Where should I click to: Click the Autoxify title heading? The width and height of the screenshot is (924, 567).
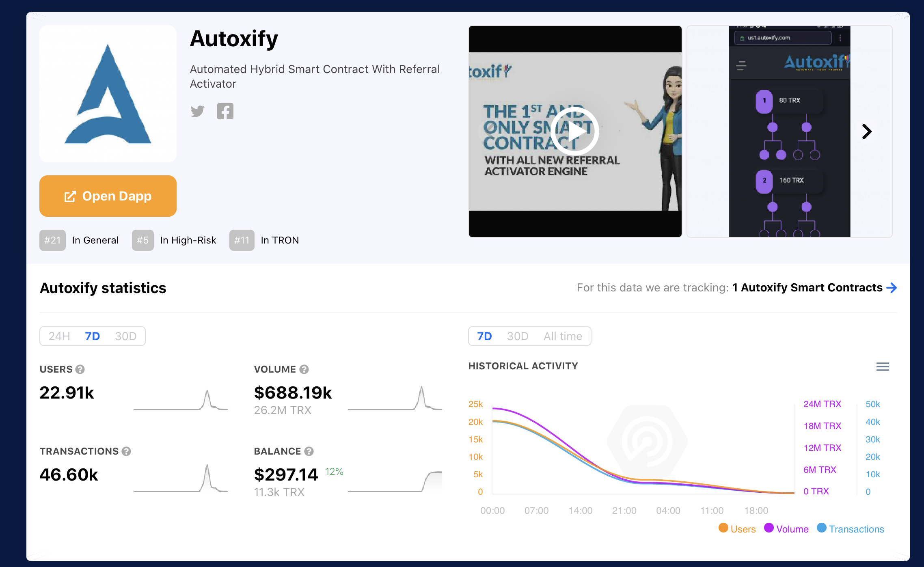pyautogui.click(x=234, y=39)
